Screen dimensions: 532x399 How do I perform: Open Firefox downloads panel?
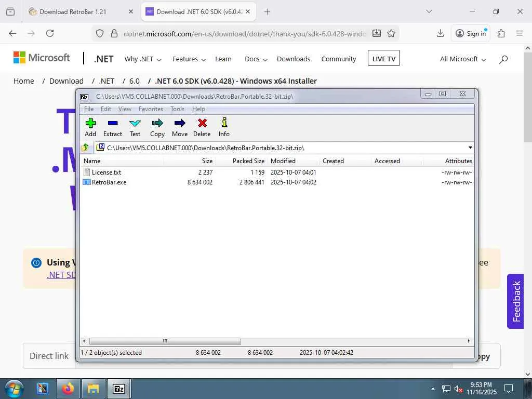(440, 33)
